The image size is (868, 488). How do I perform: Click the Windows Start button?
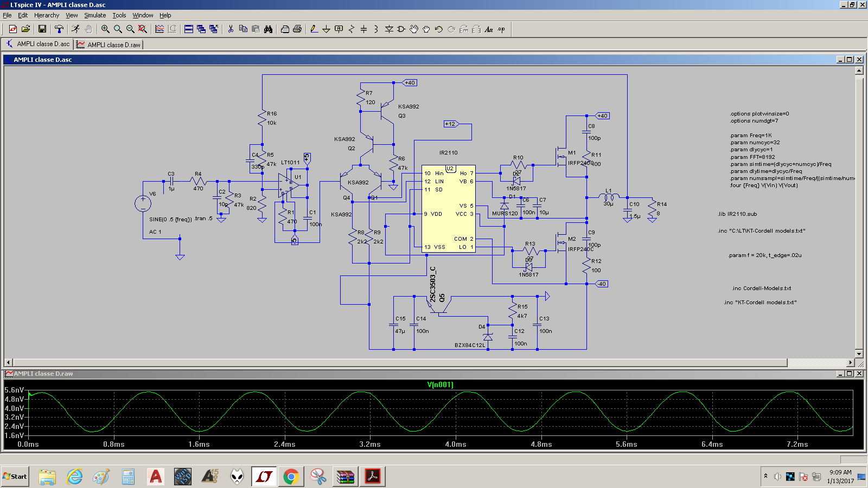tap(15, 477)
